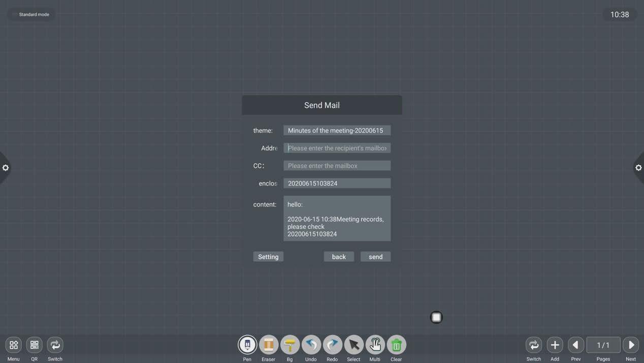Undo the last stroke
This screenshot has height=363, width=644.
tap(311, 345)
